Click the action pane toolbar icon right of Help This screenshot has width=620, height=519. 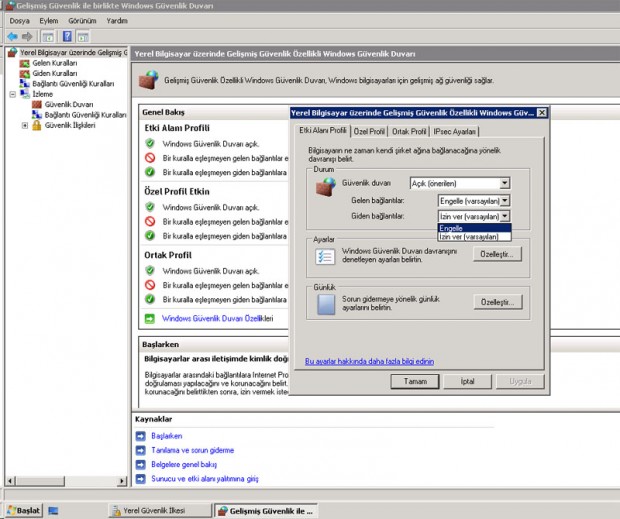[83, 37]
